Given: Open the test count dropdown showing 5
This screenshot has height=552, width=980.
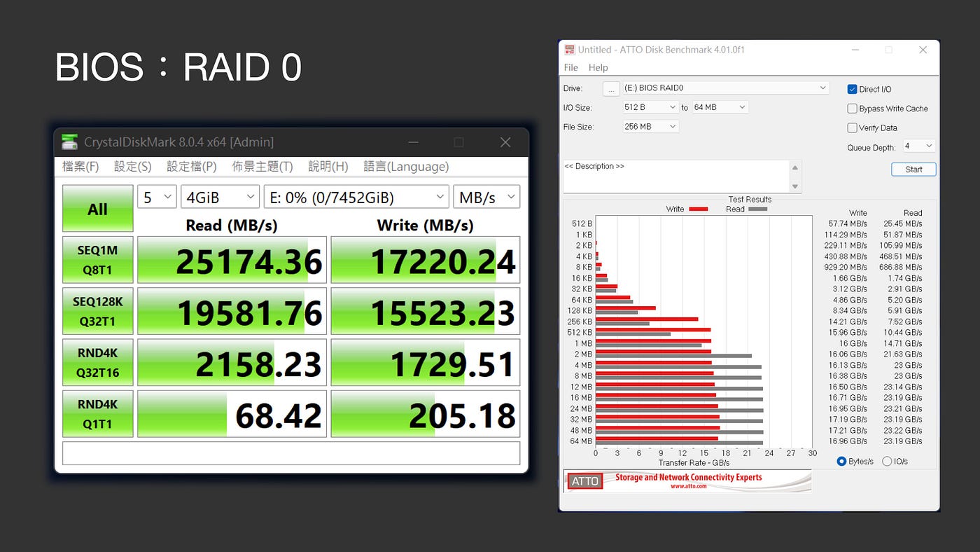Looking at the screenshot, I should click(x=157, y=197).
